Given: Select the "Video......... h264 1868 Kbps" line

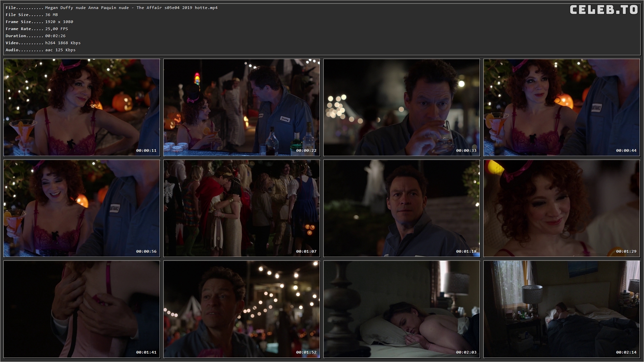Looking at the screenshot, I should pos(43,43).
